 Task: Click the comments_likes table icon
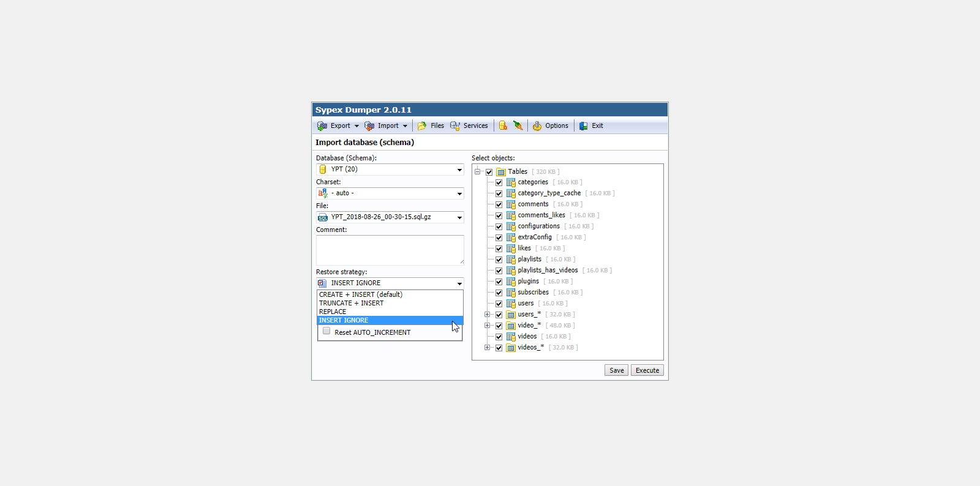tap(511, 215)
